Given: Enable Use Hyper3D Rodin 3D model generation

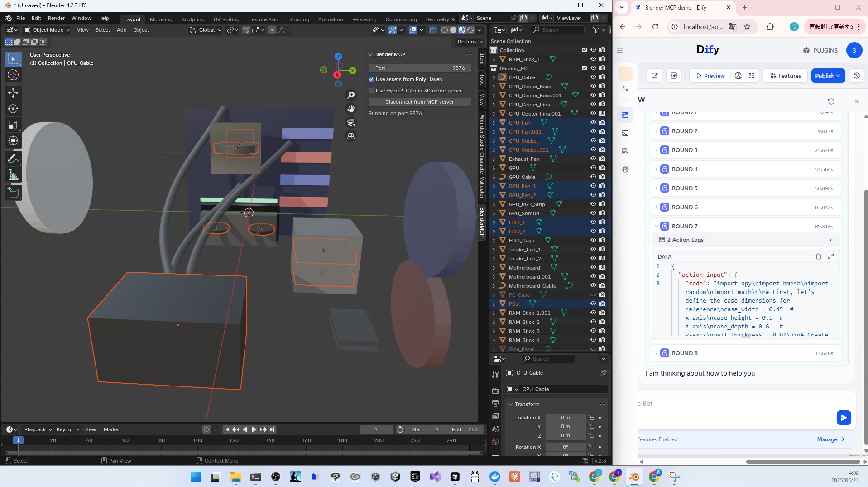Looking at the screenshot, I should [x=371, y=91].
